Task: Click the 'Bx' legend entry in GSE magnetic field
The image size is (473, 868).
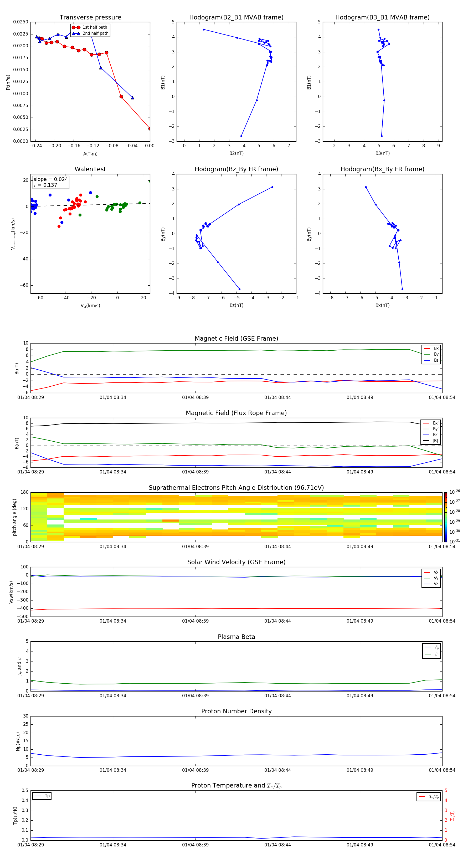Action: 431,349
